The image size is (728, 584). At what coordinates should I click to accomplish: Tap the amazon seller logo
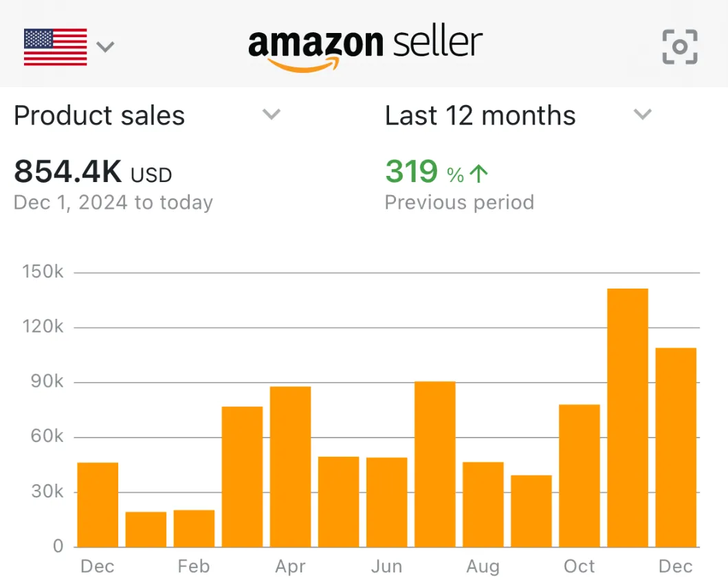click(x=365, y=46)
